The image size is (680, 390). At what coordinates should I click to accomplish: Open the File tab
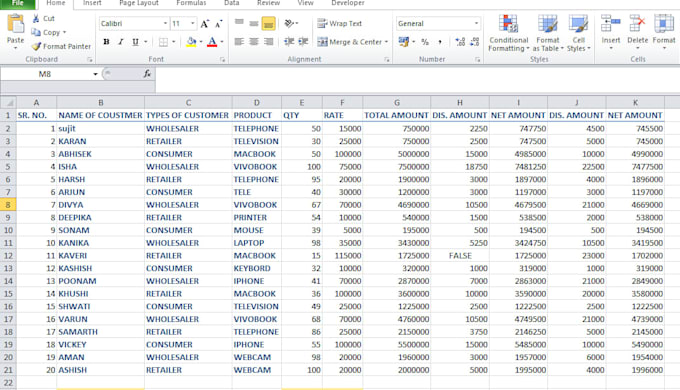[x=18, y=3]
